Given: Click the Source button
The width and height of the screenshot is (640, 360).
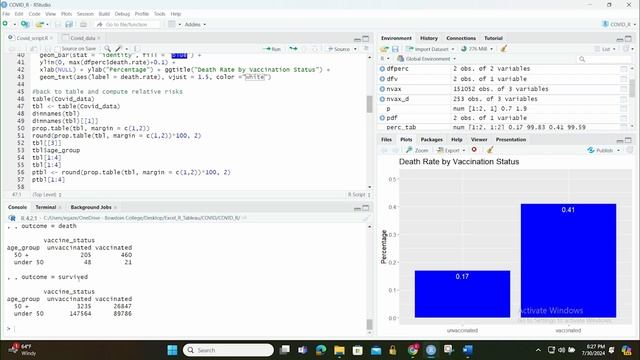Looking at the screenshot, I should pos(339,49).
